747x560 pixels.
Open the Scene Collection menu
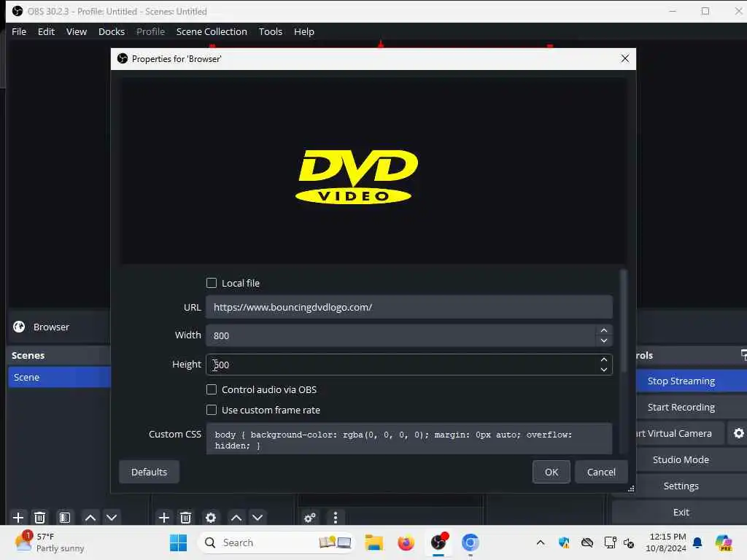212,31
